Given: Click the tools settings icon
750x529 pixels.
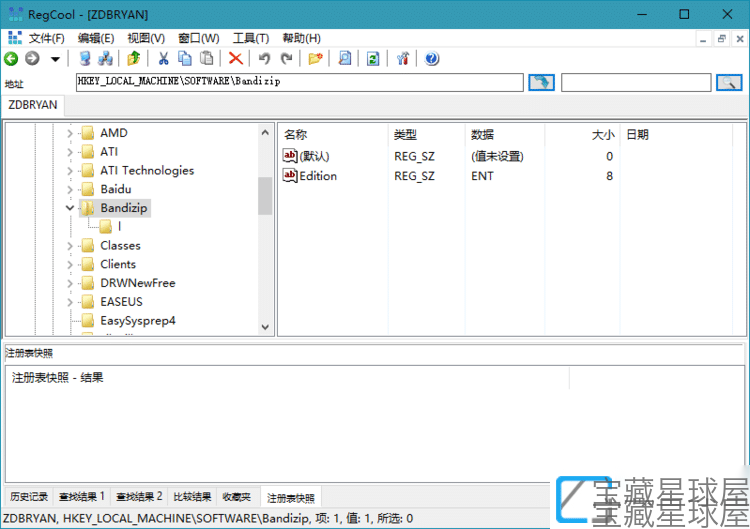Looking at the screenshot, I should tap(402, 59).
